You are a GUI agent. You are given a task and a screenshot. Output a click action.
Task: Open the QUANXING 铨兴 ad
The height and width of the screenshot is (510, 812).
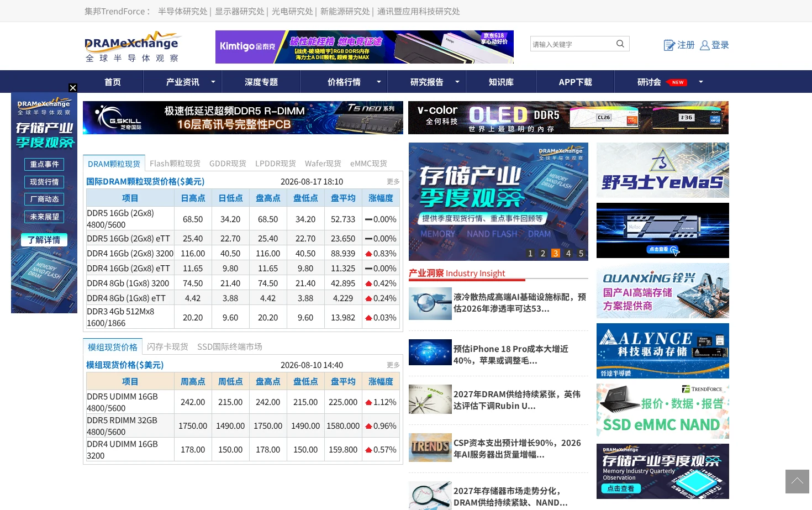click(x=663, y=291)
